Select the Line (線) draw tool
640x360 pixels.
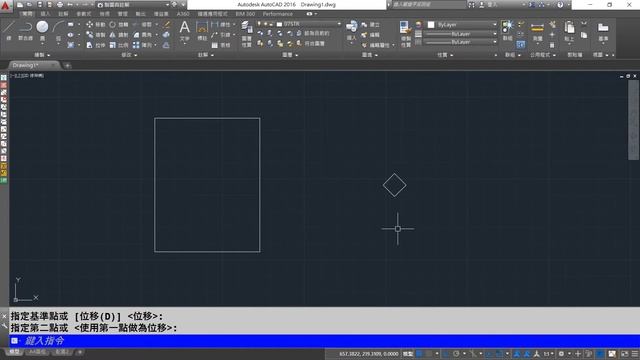[x=9, y=30]
